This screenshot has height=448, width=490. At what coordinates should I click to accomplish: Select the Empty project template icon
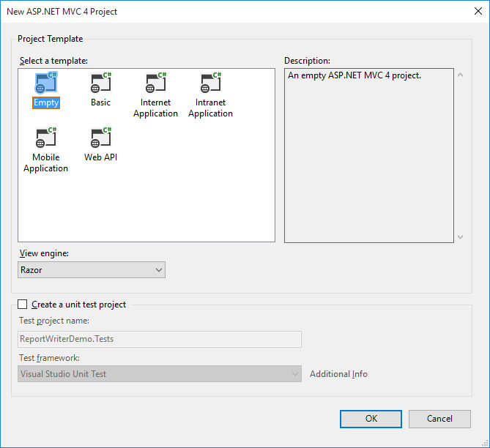(45, 83)
